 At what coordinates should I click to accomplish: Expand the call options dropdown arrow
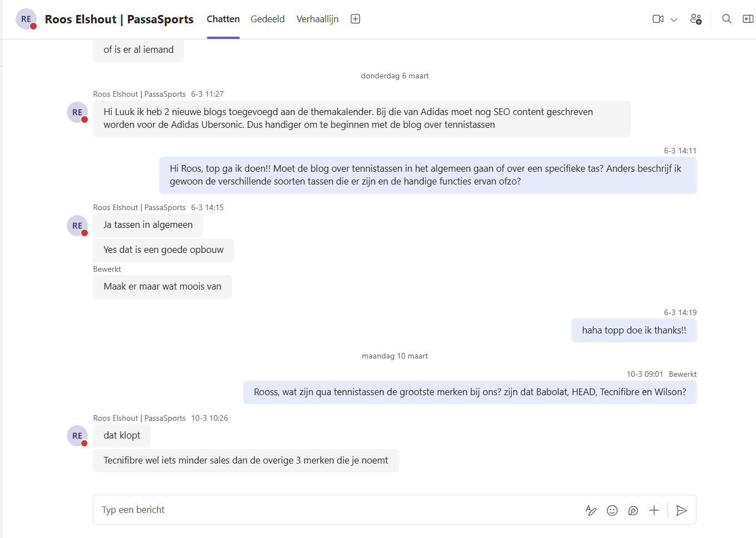[674, 19]
